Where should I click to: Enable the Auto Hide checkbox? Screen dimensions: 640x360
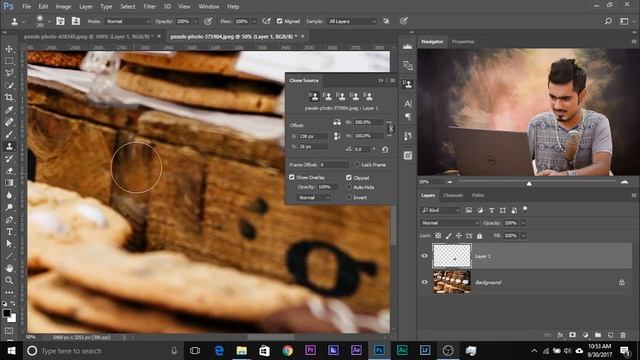coord(349,187)
